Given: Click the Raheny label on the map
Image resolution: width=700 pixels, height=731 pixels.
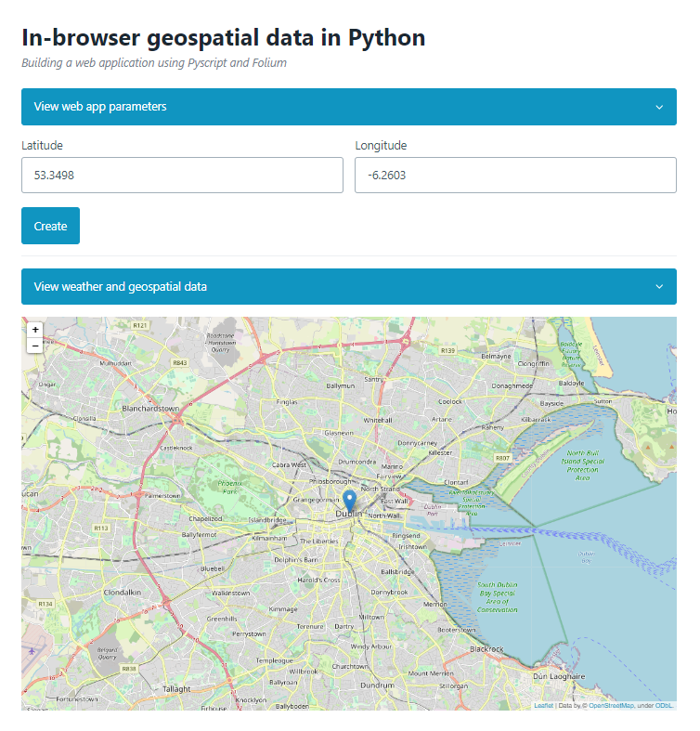Looking at the screenshot, I should pos(493,427).
